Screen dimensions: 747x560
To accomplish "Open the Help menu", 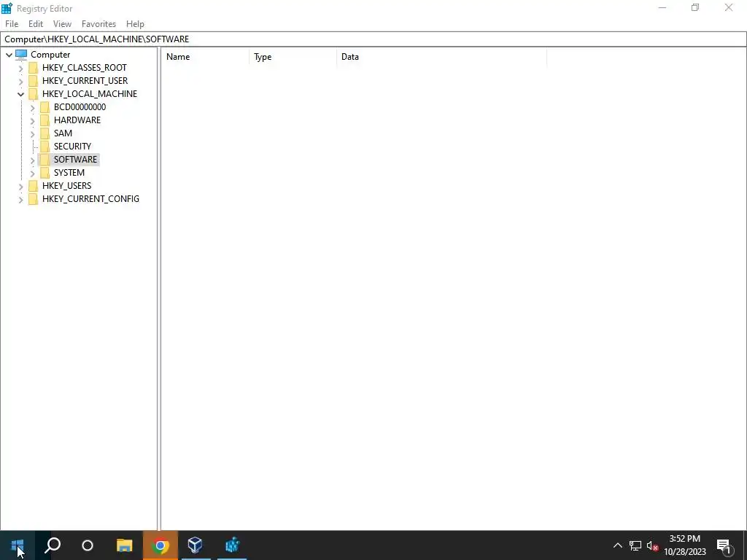I will pos(135,24).
